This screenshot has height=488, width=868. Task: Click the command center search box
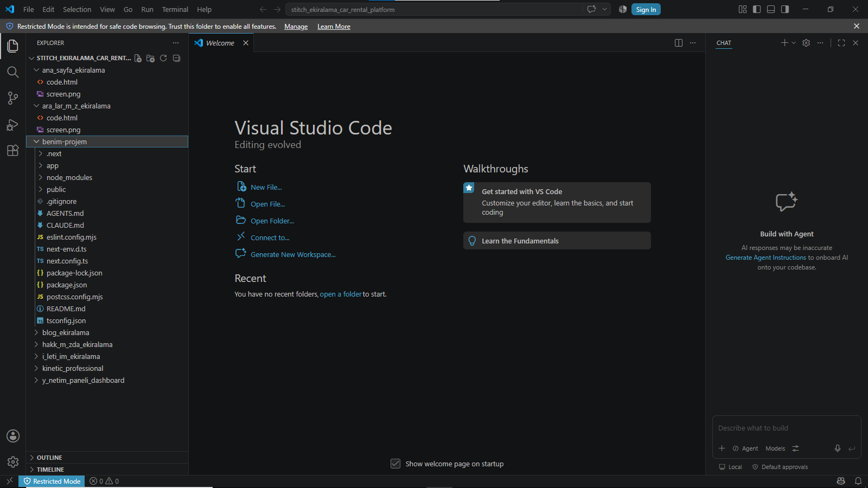click(x=436, y=9)
